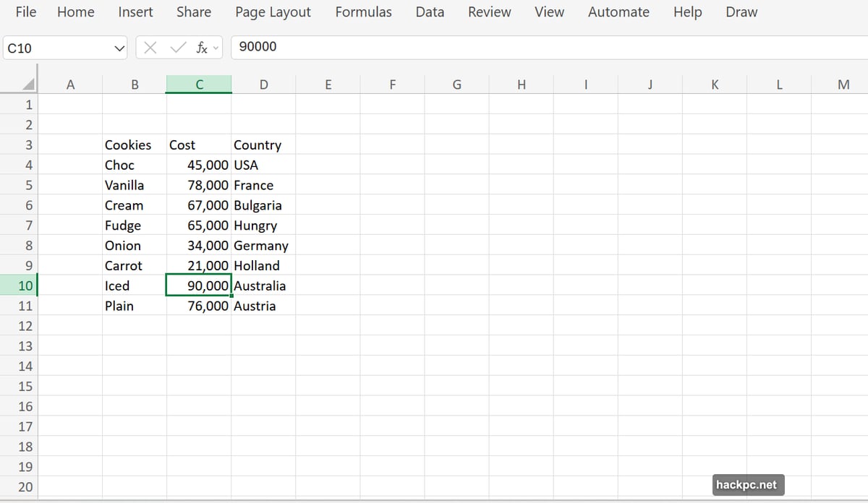Image resolution: width=868 pixels, height=503 pixels.
Task: Click the Cancel X icon beside formula bar
Action: coord(150,47)
